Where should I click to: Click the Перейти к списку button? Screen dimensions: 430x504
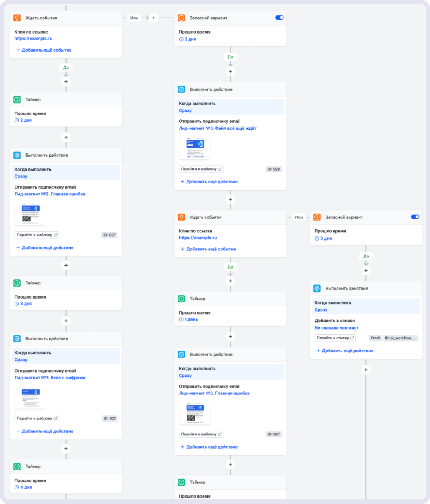coord(335,338)
